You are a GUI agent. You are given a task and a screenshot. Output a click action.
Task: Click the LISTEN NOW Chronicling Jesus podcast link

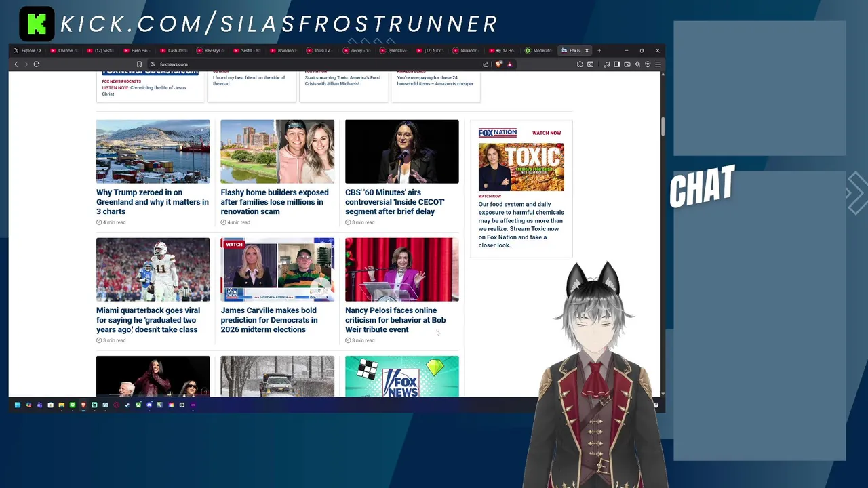[144, 91]
